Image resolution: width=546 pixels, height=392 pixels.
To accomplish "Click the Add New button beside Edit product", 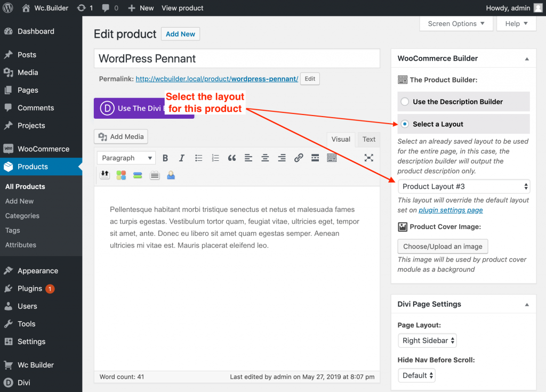I will [180, 34].
